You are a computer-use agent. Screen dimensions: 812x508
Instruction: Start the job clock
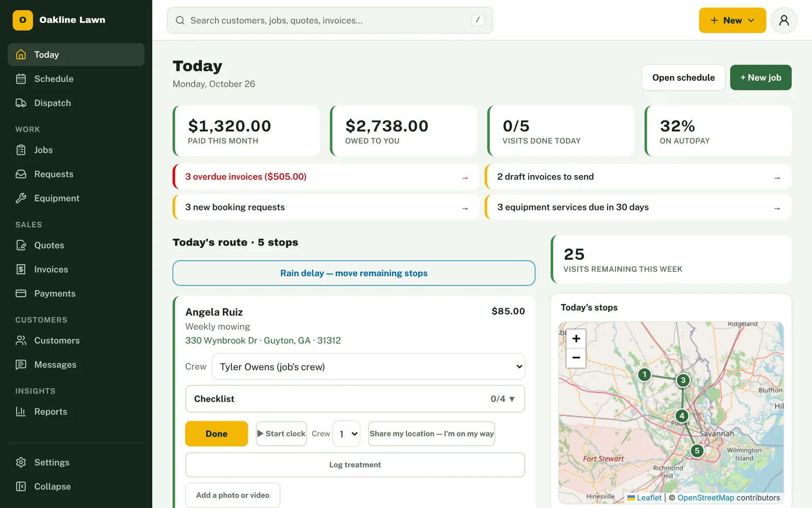(281, 434)
